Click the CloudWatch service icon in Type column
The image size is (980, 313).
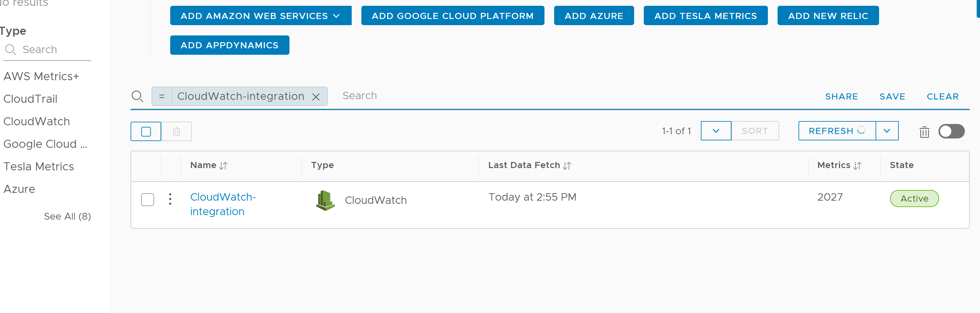coord(325,200)
